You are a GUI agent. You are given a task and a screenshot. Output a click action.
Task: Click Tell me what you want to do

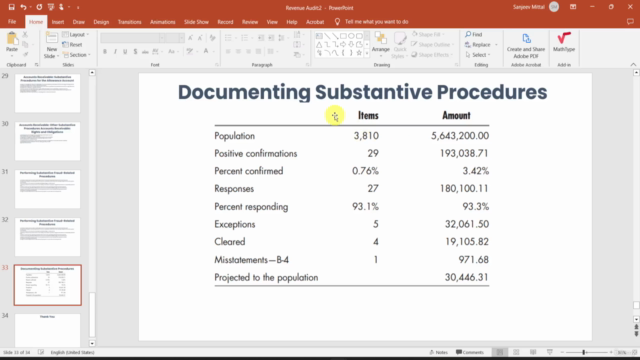(371, 22)
